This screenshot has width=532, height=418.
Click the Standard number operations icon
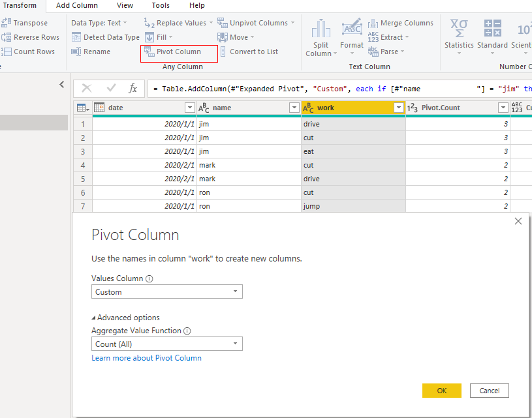(493, 28)
